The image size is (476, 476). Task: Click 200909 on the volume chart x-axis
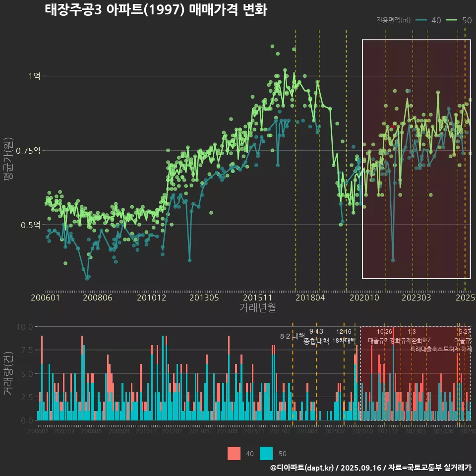point(119,431)
